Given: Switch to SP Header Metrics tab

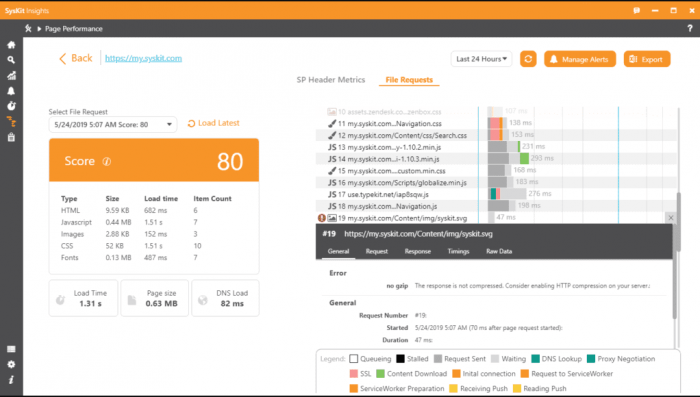Looking at the screenshot, I should (x=331, y=79).
